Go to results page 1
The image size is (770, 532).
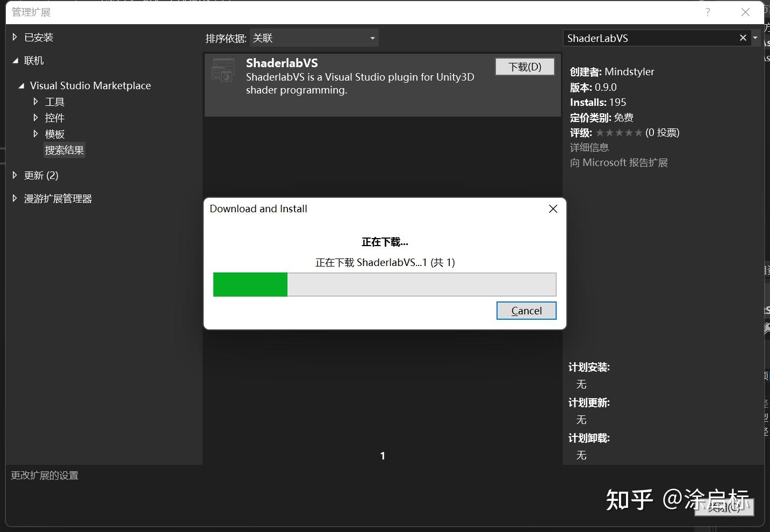coord(383,456)
